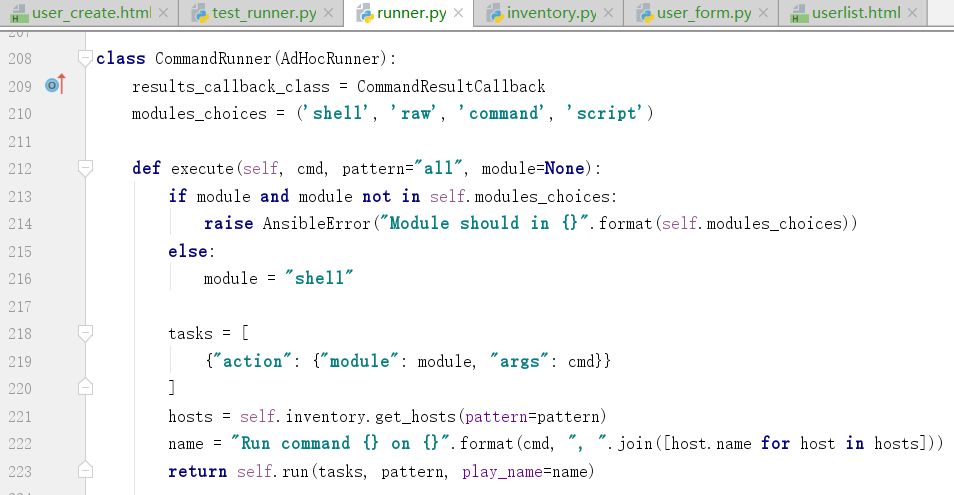Click the Python file icon on test_runner.py tab
954x495 pixels.
tap(200, 13)
